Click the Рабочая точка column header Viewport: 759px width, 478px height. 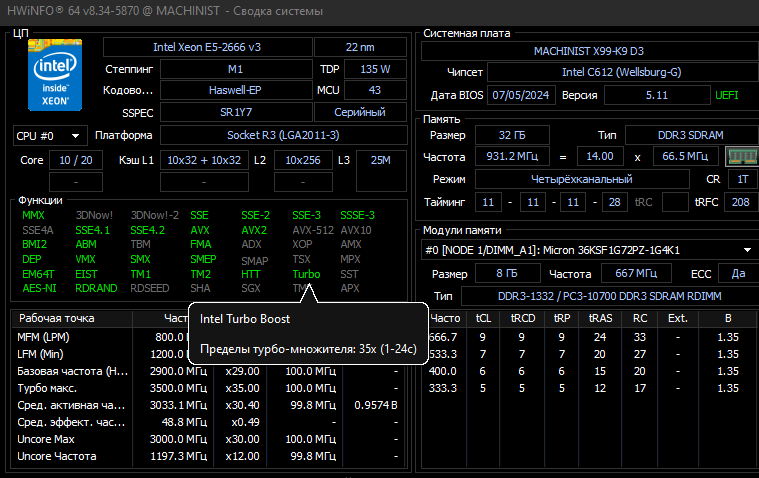(72, 318)
